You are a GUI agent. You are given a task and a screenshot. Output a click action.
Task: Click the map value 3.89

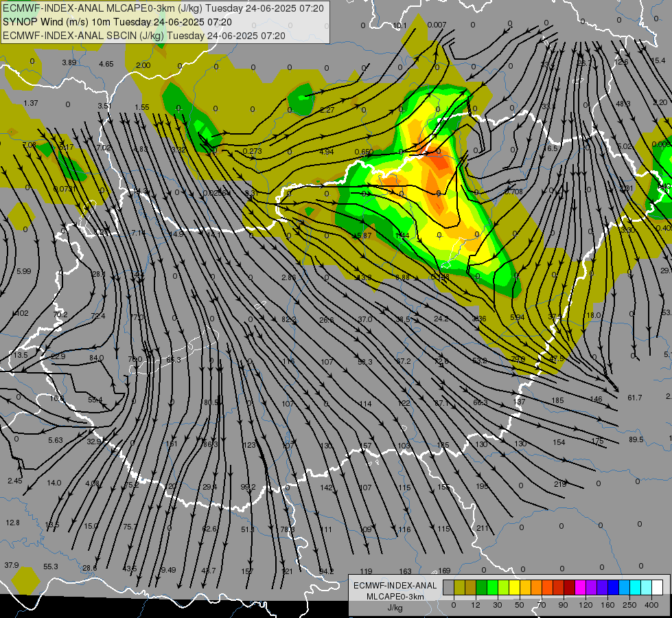[69, 62]
